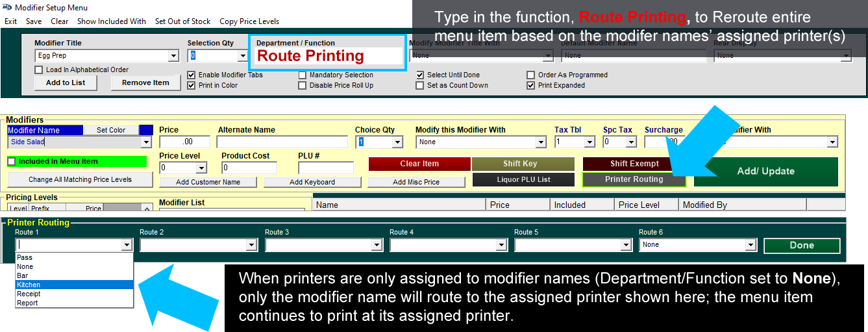Click the Included column header
868x332 pixels.
[x=582, y=205]
